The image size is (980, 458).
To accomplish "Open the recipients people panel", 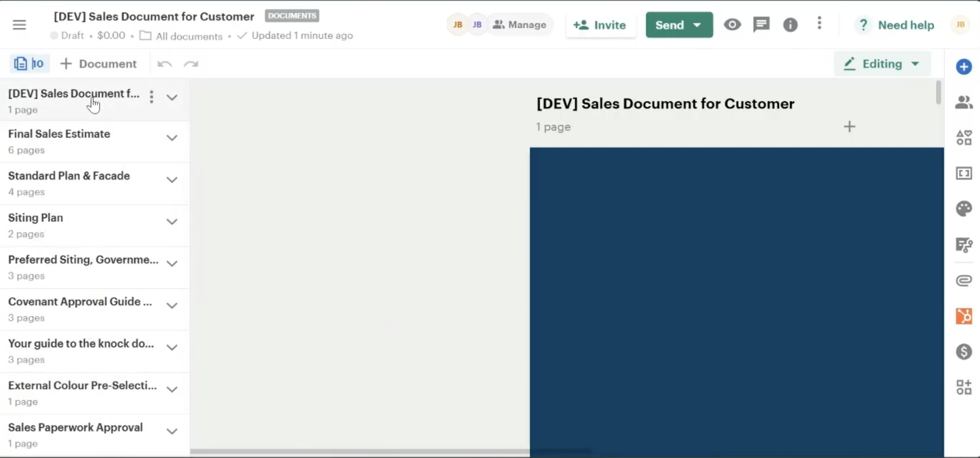I will pos(964,102).
